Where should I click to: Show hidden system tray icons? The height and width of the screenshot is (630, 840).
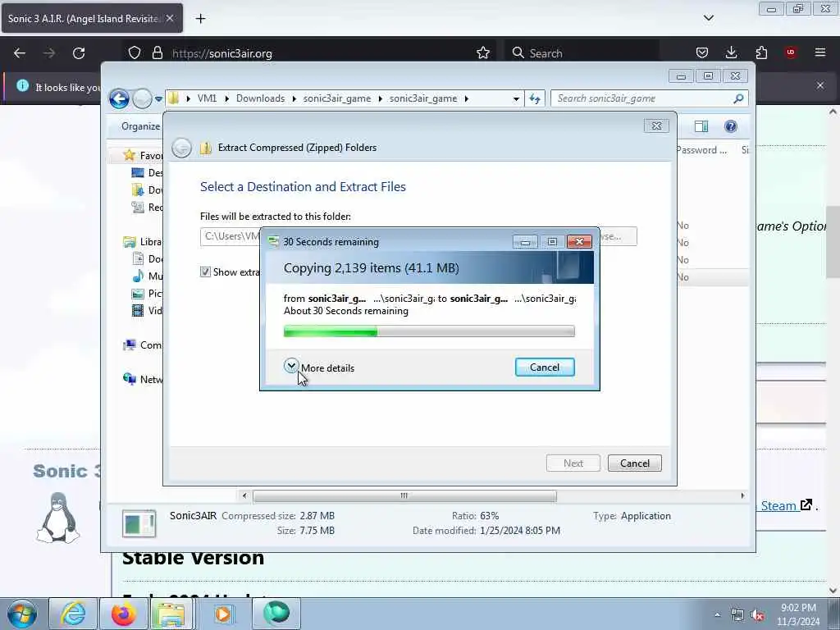(717, 614)
